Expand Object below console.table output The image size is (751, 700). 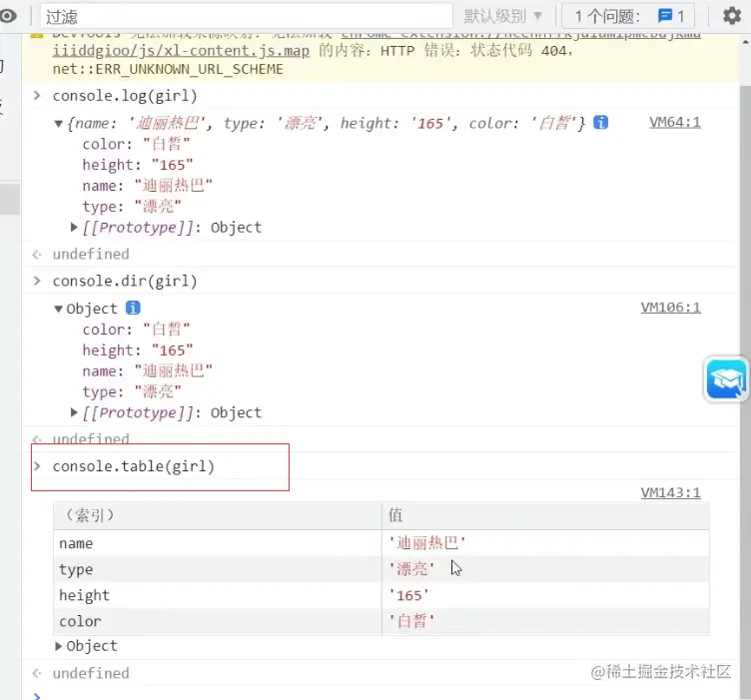tap(59, 646)
